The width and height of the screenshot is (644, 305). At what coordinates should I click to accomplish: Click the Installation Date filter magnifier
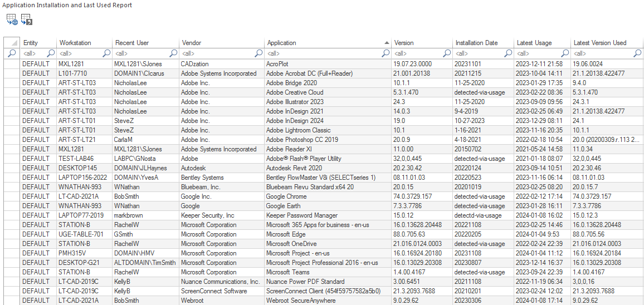[x=508, y=53]
